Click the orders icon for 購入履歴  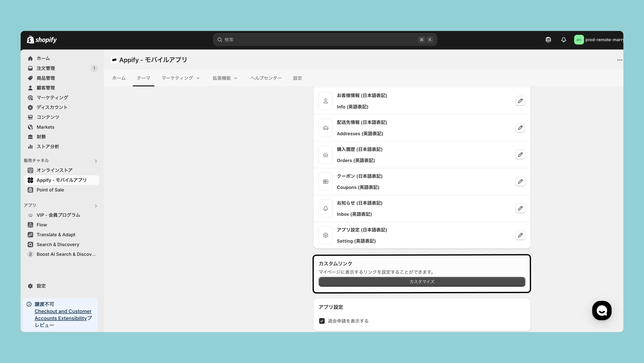pos(326,155)
